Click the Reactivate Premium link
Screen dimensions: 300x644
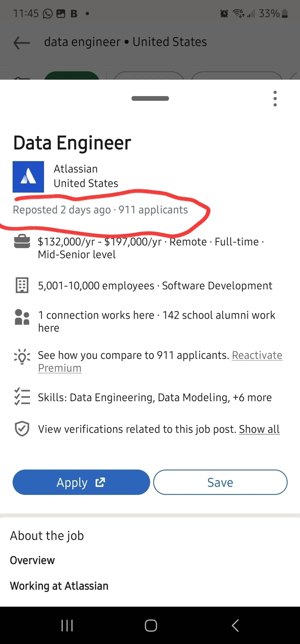point(257,355)
